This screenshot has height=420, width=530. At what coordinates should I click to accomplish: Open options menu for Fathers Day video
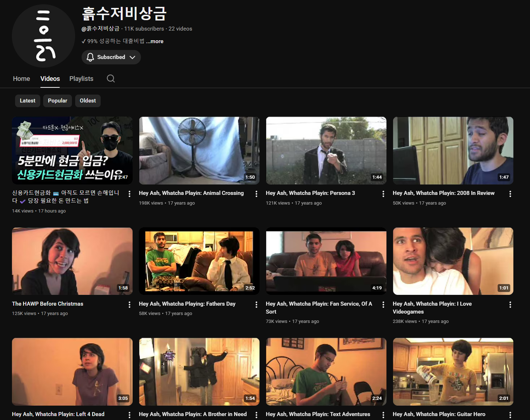(x=256, y=305)
